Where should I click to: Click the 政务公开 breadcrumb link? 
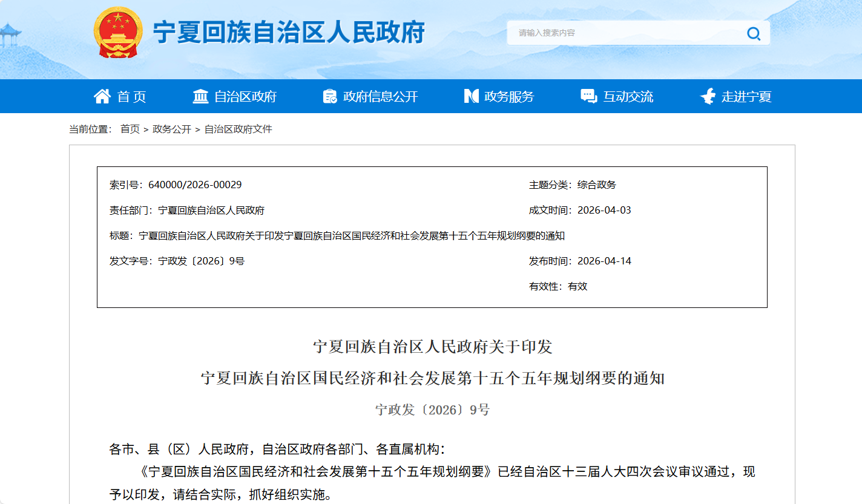point(172,129)
